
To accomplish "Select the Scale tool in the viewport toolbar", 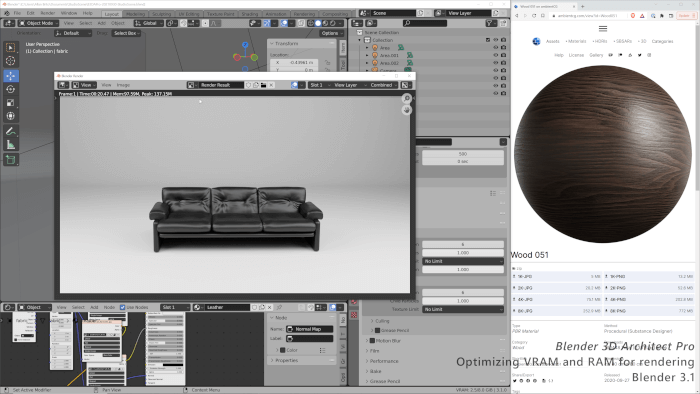I will point(11,103).
